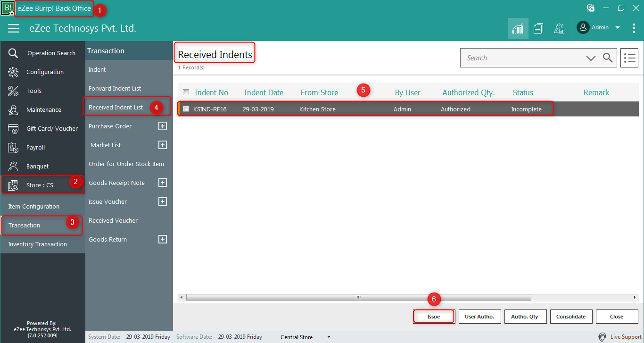Image resolution: width=644 pixels, height=343 pixels.
Task: Sort by From Store column header
Action: (319, 92)
